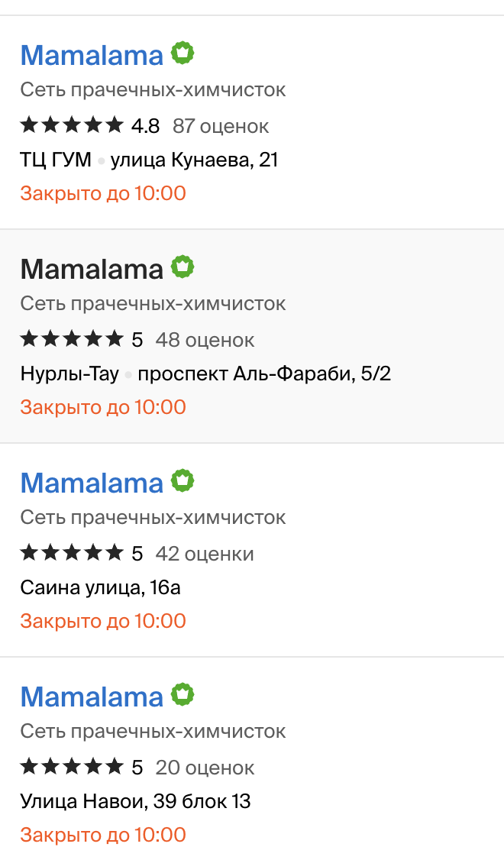
Task: Click address ТЦ ГУМ улица Кунаева, 21
Action: pyautogui.click(x=149, y=160)
